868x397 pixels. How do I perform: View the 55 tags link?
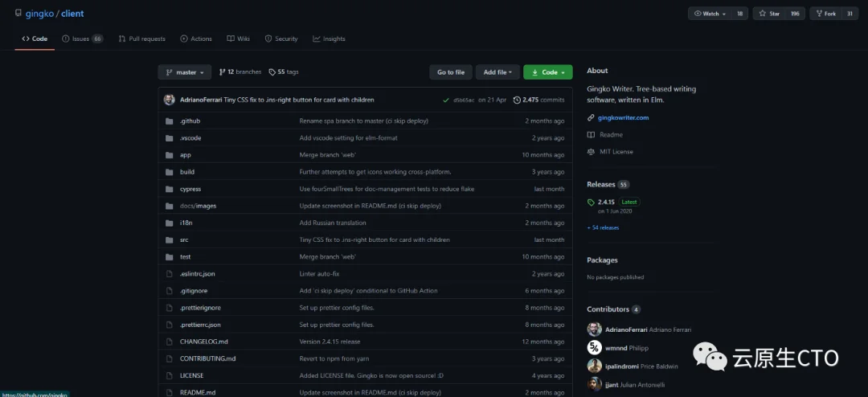coord(284,72)
